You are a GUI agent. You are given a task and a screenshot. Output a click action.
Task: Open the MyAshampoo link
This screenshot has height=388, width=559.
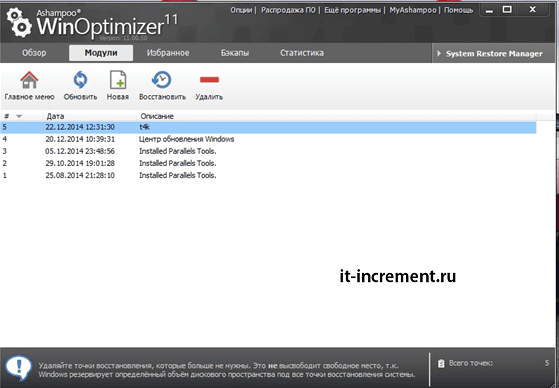pyautogui.click(x=412, y=10)
